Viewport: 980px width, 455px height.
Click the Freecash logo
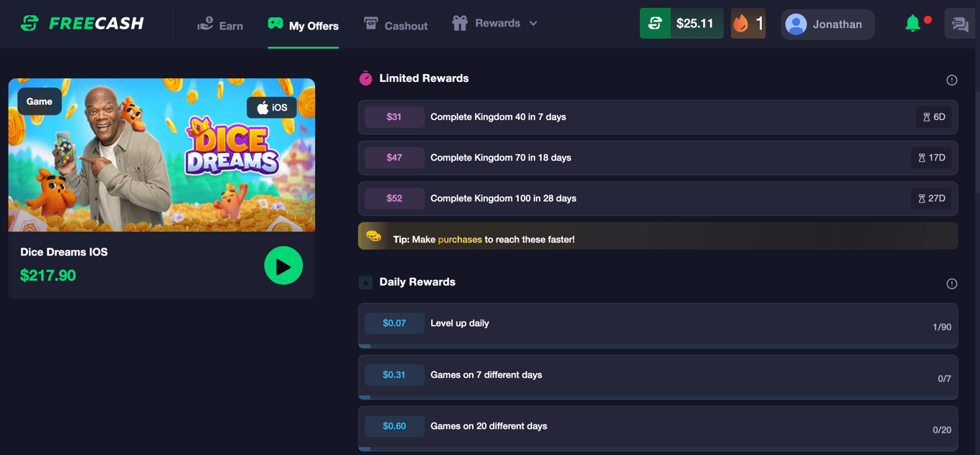click(x=82, y=23)
